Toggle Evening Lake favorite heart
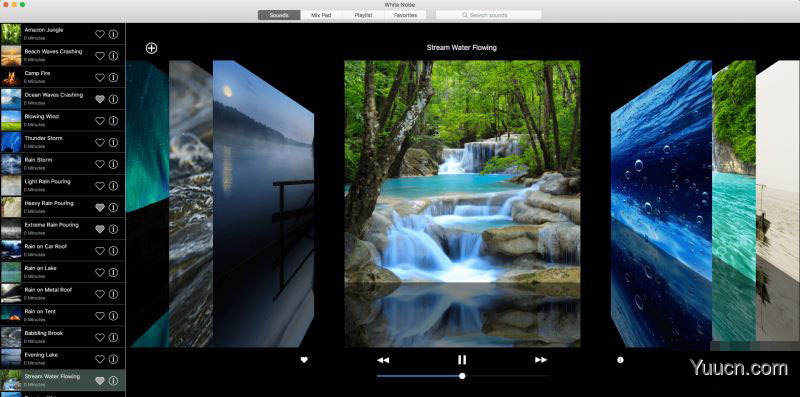 tap(100, 359)
